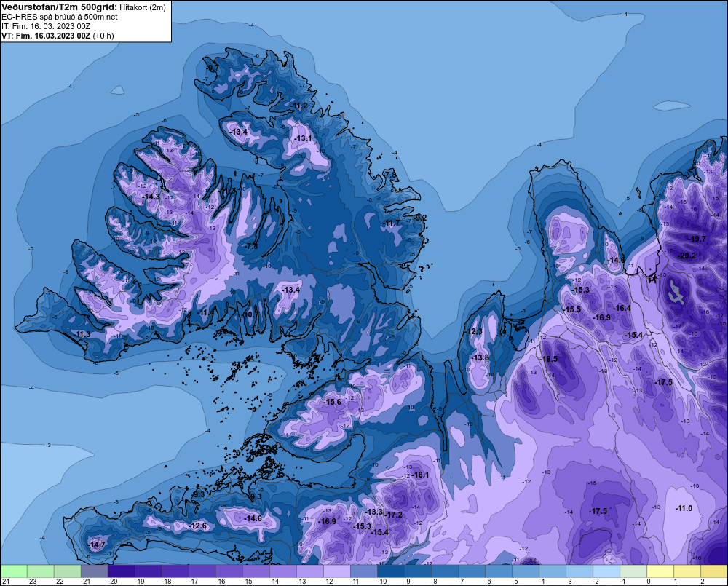
Task: Click the -13.8 temperature value
Action: pos(480,357)
